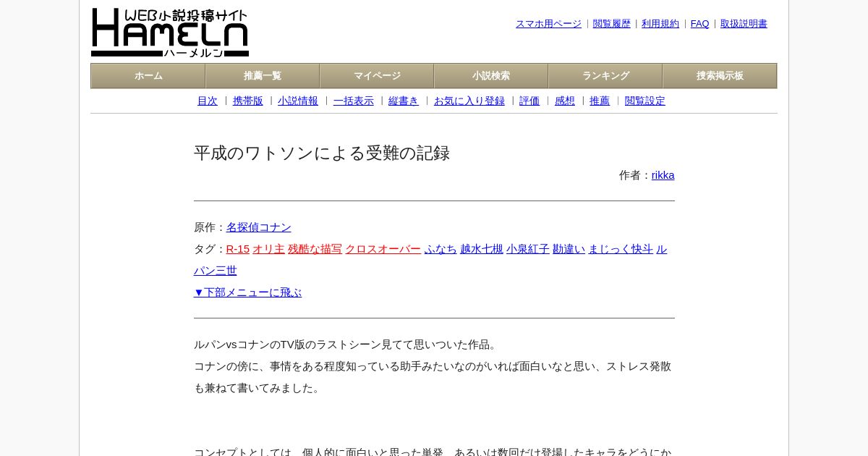Switch to 携帯版 mobile version
Image resolution: width=868 pixels, height=456 pixels.
tap(248, 101)
